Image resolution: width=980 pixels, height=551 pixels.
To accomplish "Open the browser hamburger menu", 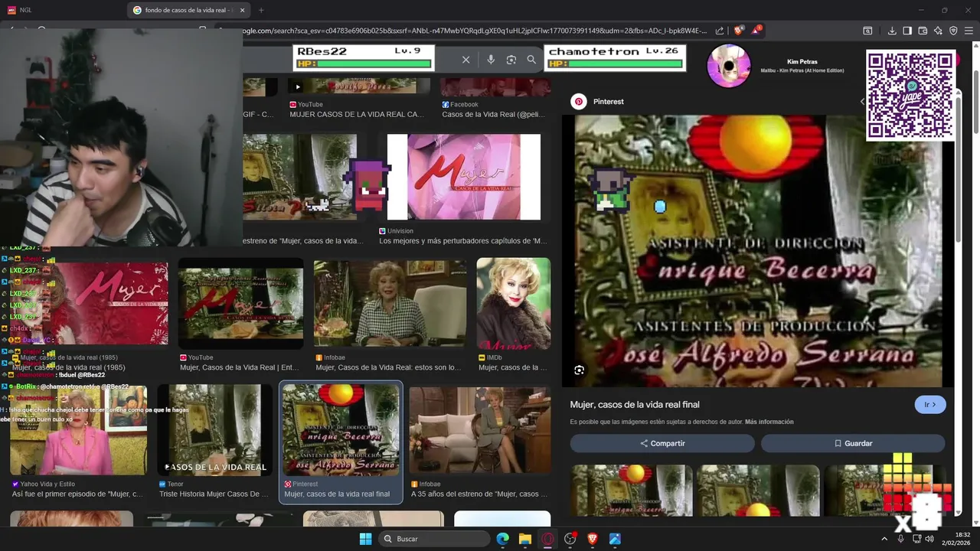I will point(969,31).
